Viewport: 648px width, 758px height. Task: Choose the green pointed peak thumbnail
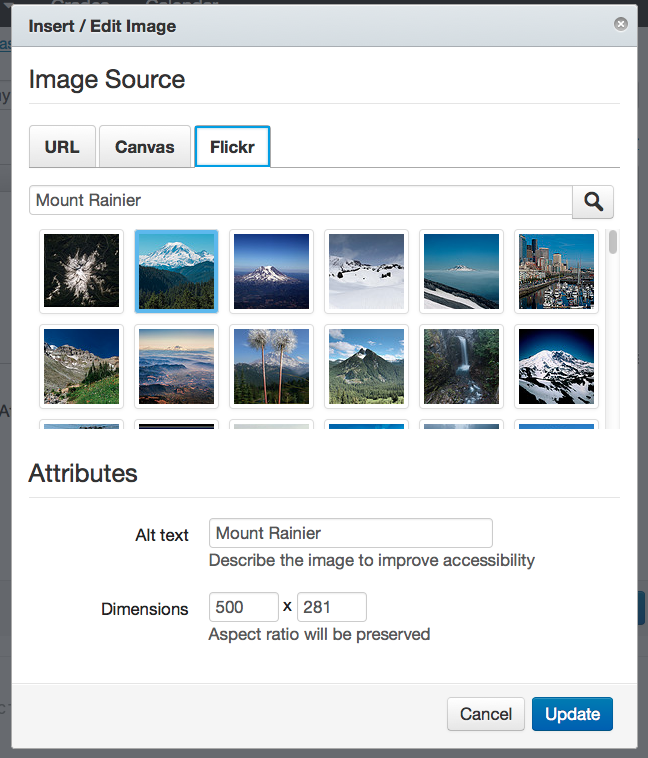point(367,366)
